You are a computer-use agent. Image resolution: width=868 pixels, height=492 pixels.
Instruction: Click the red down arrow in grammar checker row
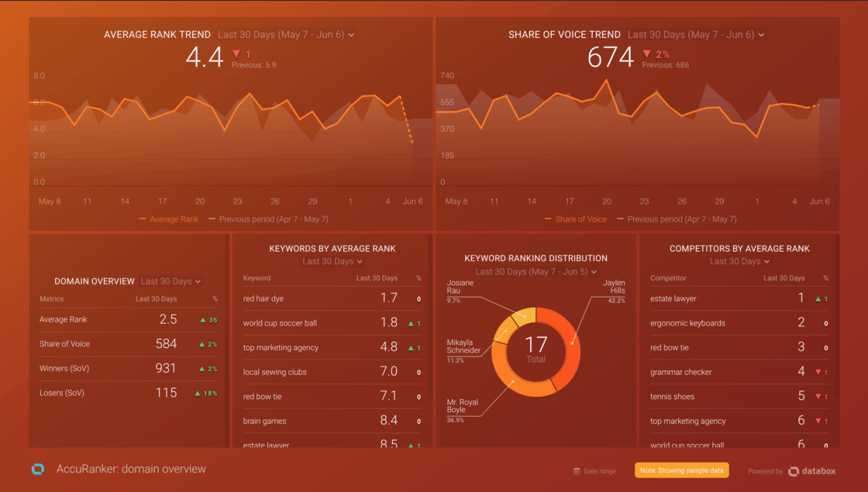tap(818, 373)
